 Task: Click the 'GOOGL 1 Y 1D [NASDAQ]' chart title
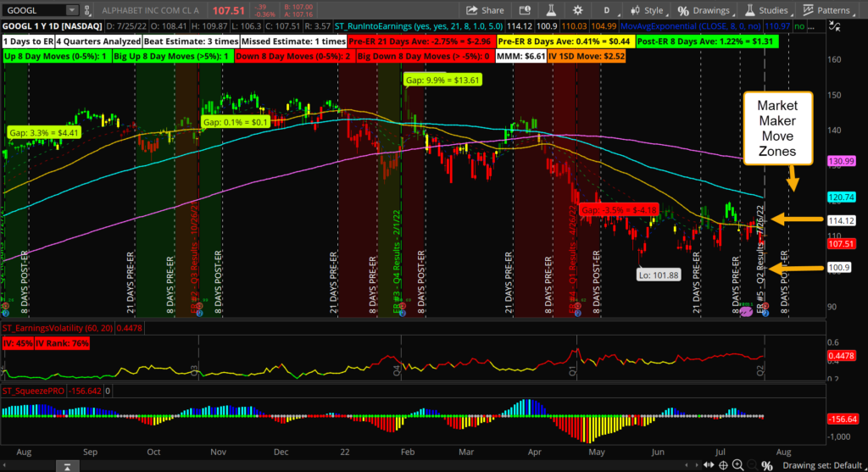[52, 26]
